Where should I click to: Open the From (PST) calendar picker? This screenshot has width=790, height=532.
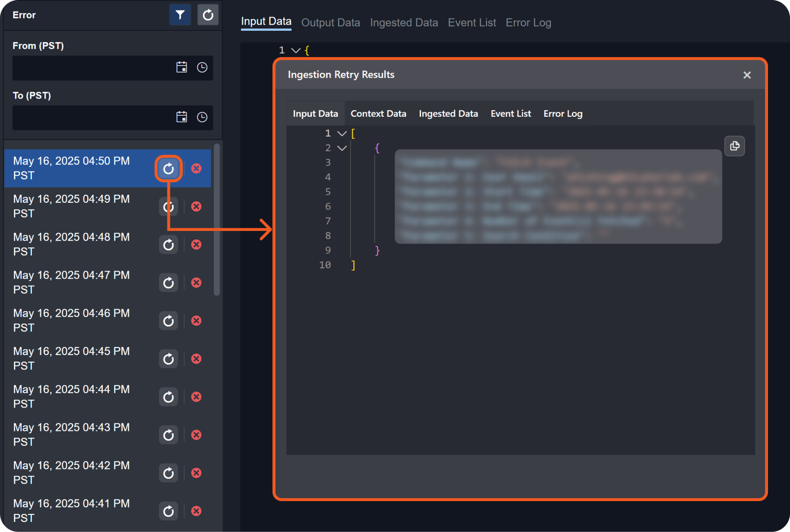pos(182,67)
